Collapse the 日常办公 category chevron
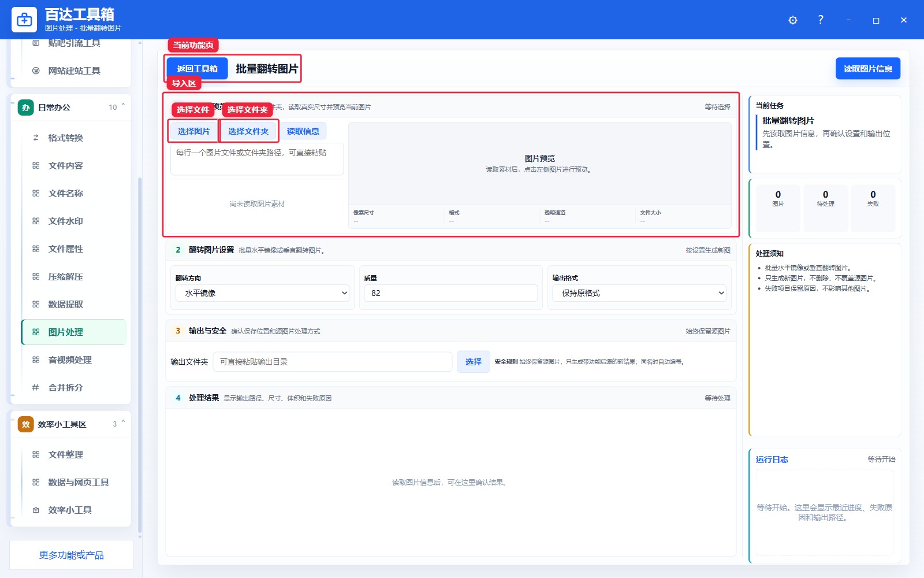The width and height of the screenshot is (924, 578). pyautogui.click(x=123, y=106)
